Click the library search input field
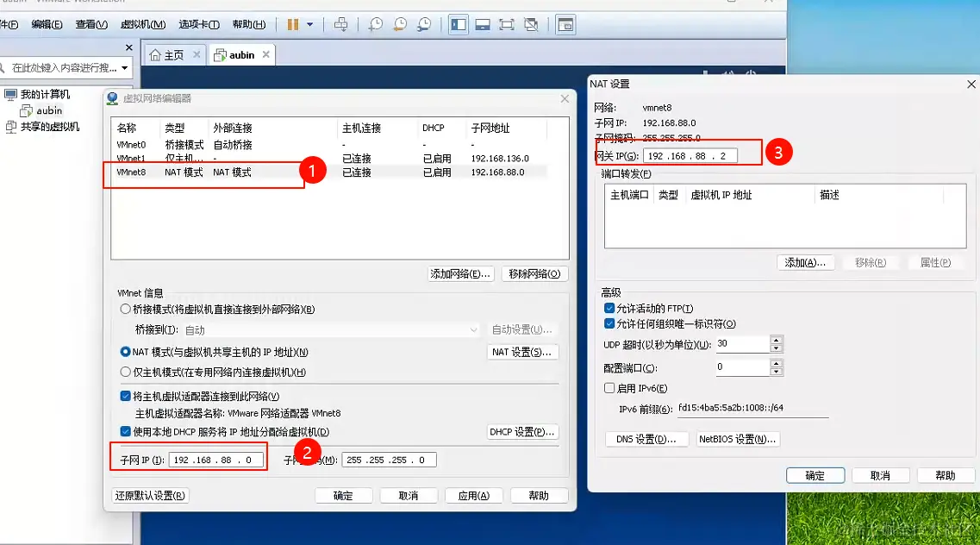The width and height of the screenshot is (980, 545). pos(63,67)
